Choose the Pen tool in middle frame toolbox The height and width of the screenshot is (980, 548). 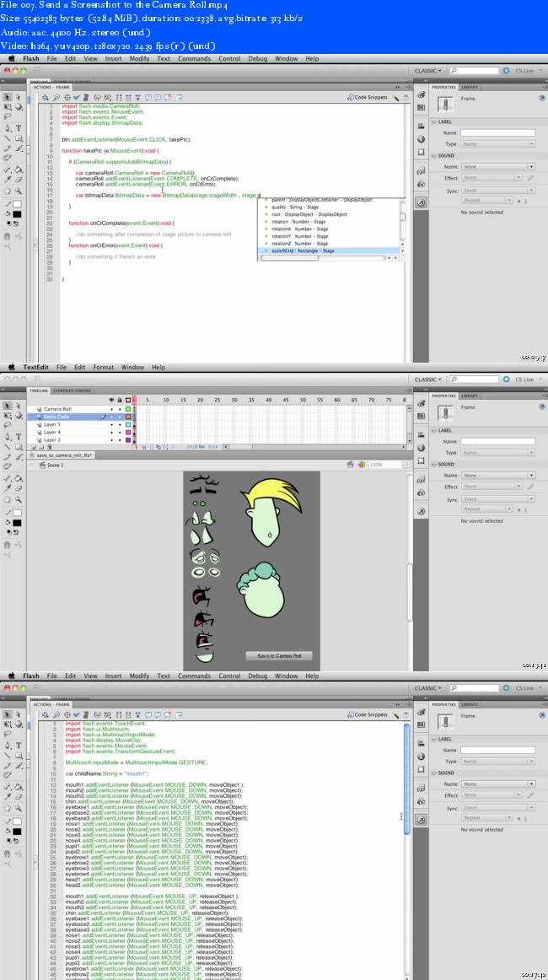pyautogui.click(x=8, y=436)
